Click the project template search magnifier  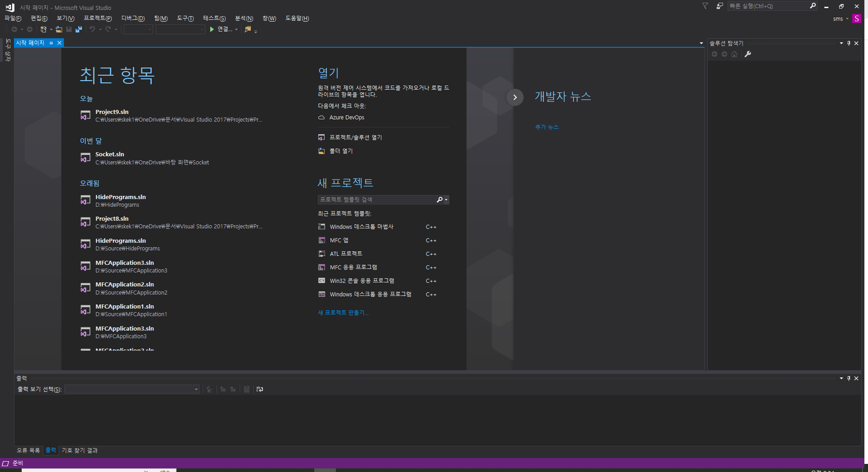click(x=439, y=200)
